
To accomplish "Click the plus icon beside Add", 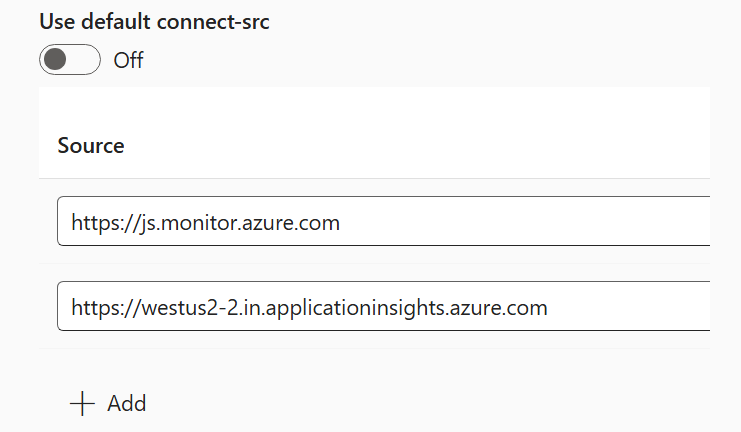I will point(82,403).
